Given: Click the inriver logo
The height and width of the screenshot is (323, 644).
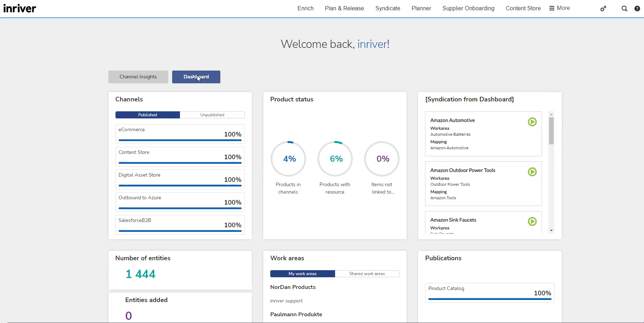Looking at the screenshot, I should [20, 9].
